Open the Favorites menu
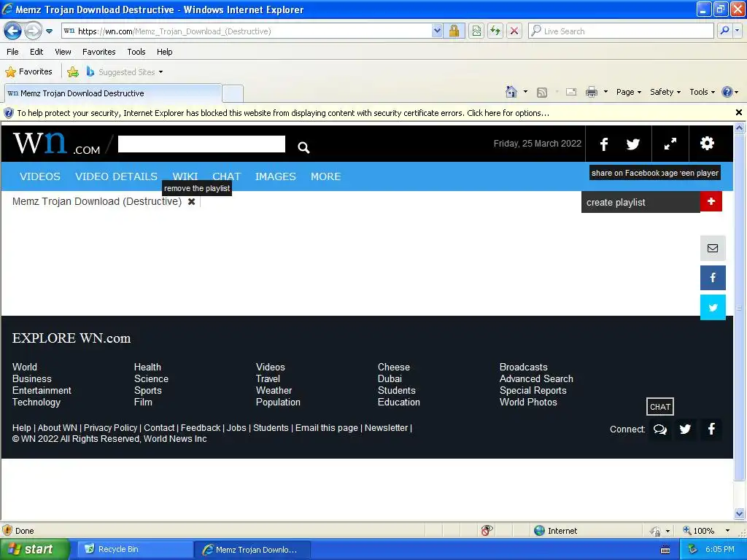 click(x=98, y=52)
